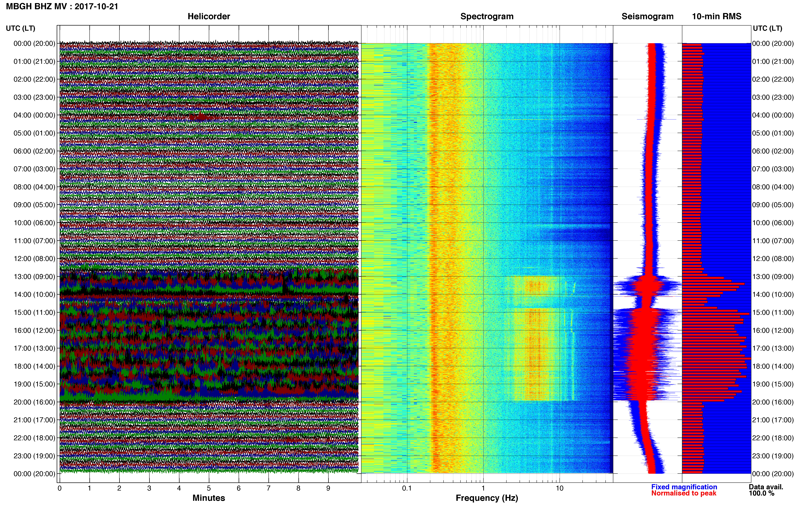
Task: Click the title "MBGH BHZ MV : 2017-10-21"
Action: (62, 6)
